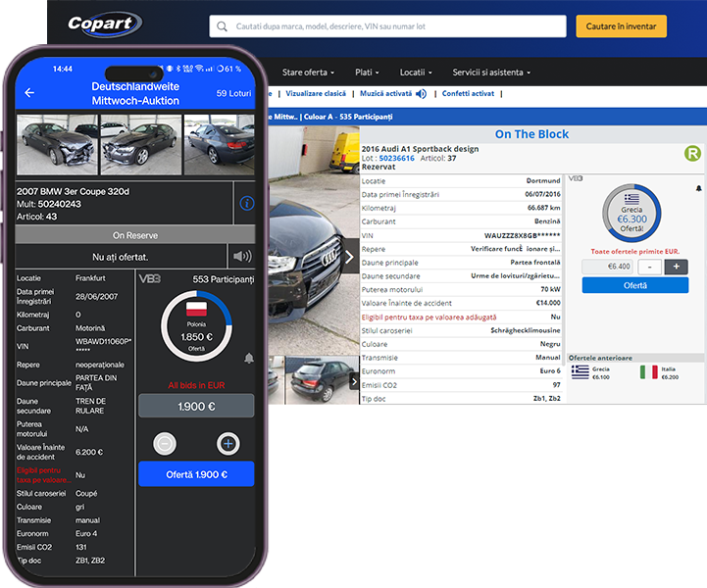Tap the Polonia 1.850 € bid dial
The width and height of the screenshot is (707, 588).
point(196,326)
